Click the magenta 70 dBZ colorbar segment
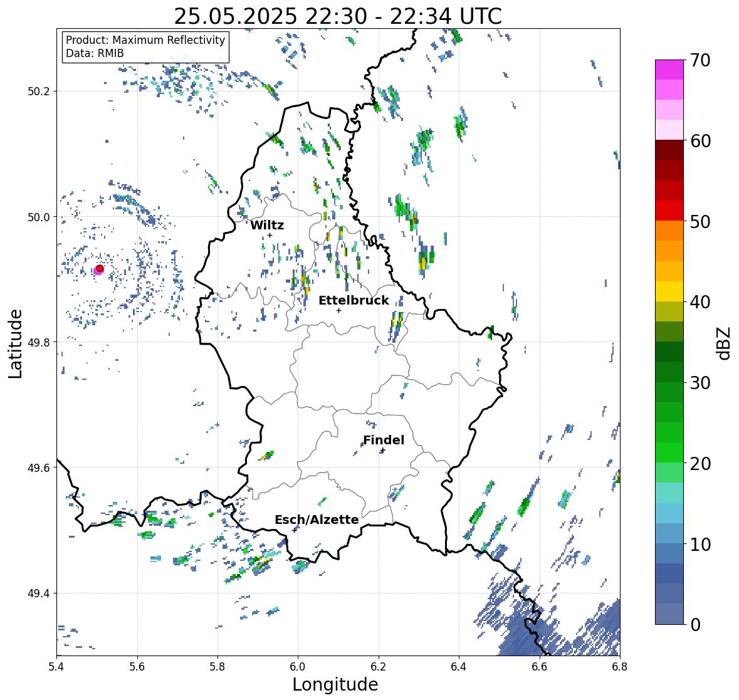Image resolution: width=739 pixels, height=700 pixels. pos(669,70)
